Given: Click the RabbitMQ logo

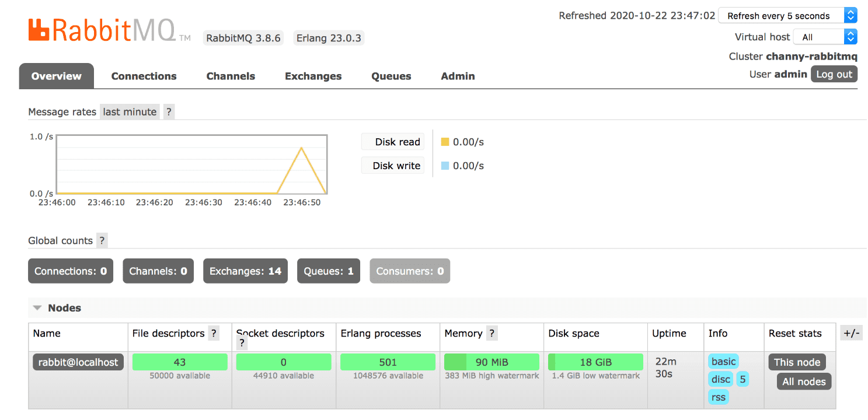Looking at the screenshot, I should click(109, 30).
